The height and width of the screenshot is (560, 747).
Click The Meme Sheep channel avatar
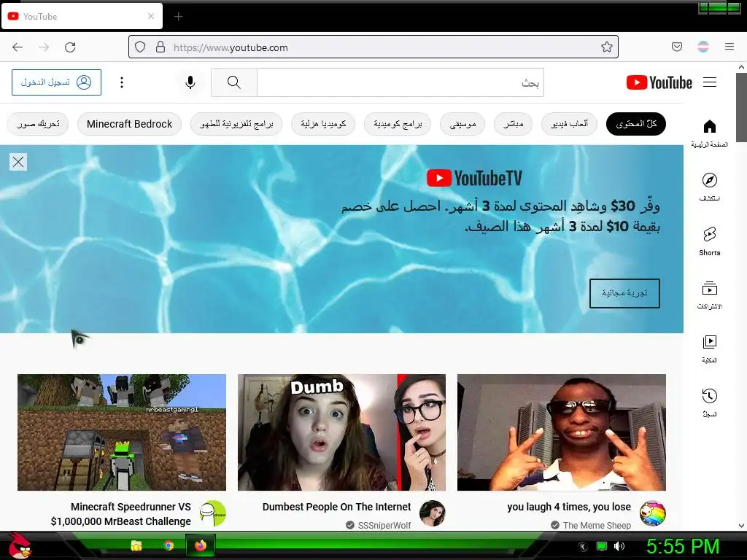652,513
